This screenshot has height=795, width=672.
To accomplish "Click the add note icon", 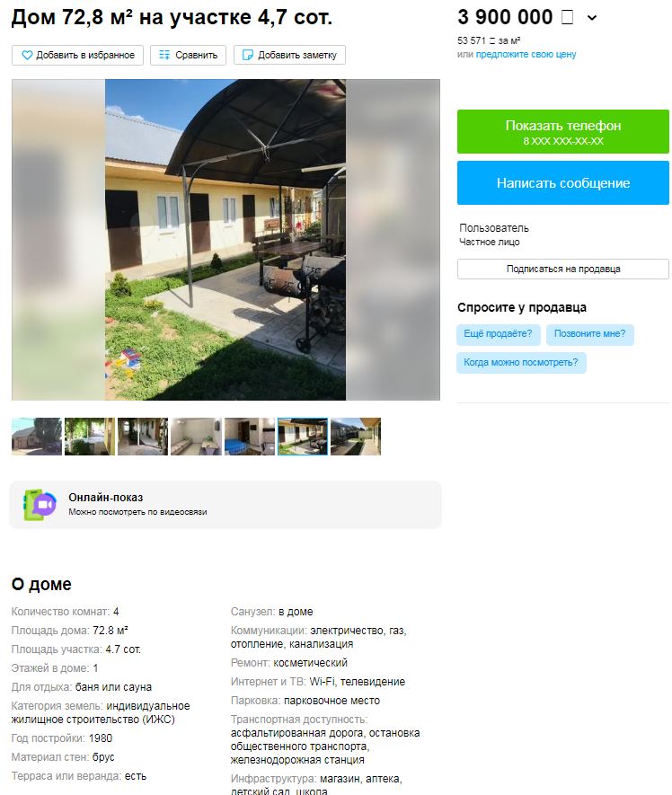I will pyautogui.click(x=247, y=56).
